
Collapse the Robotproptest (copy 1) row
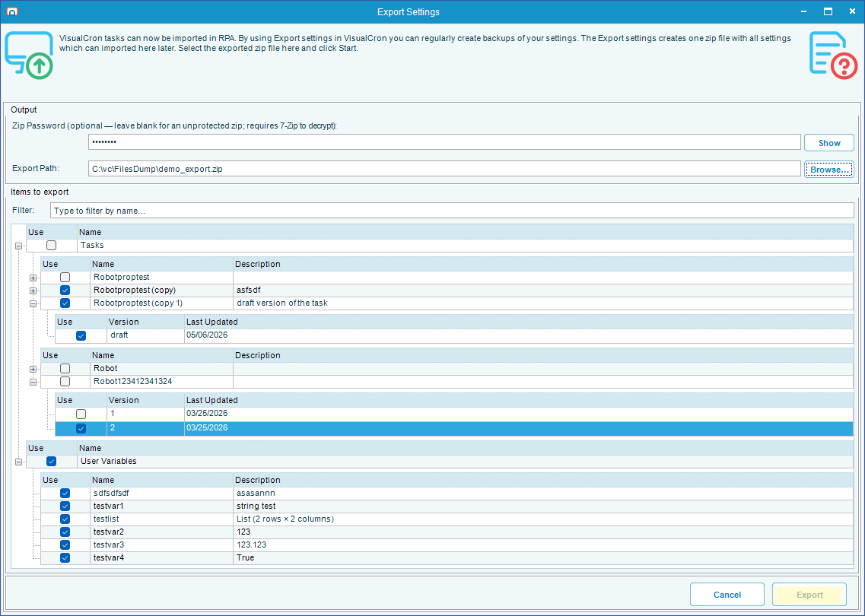tap(33, 303)
